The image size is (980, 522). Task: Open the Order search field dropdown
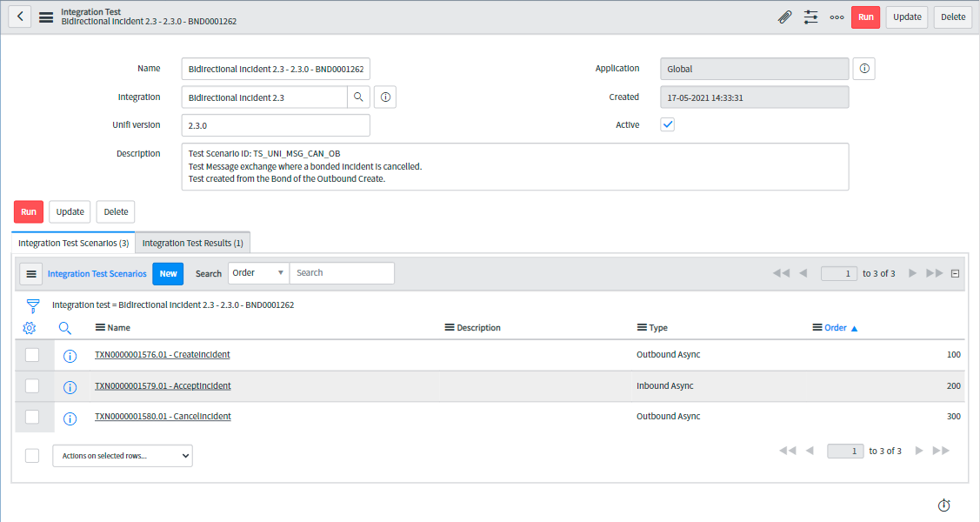[258, 273]
